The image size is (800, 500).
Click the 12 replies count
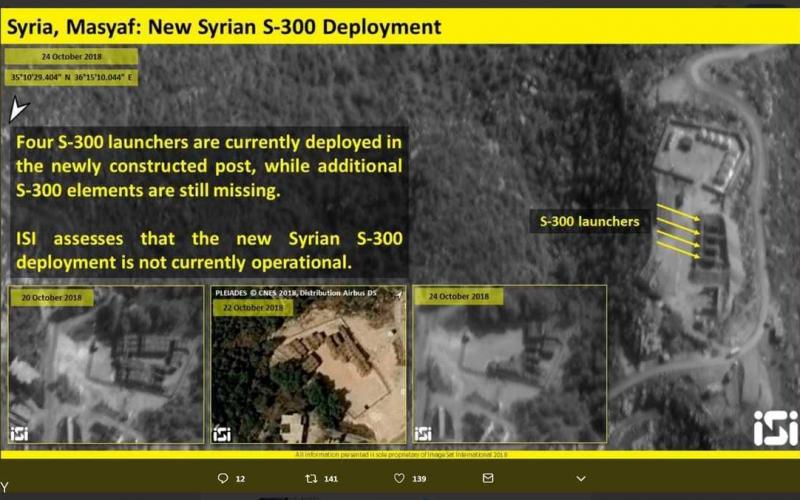240,479
